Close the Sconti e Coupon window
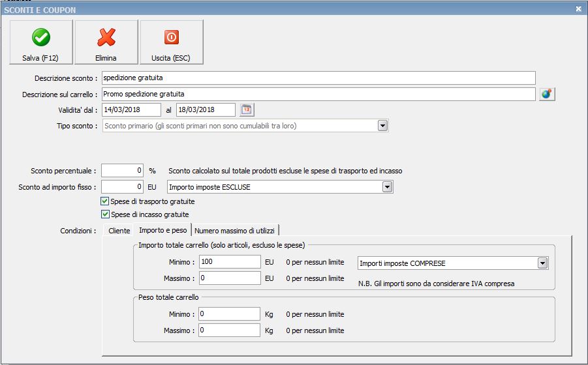This screenshot has width=588, height=365. point(578,9)
